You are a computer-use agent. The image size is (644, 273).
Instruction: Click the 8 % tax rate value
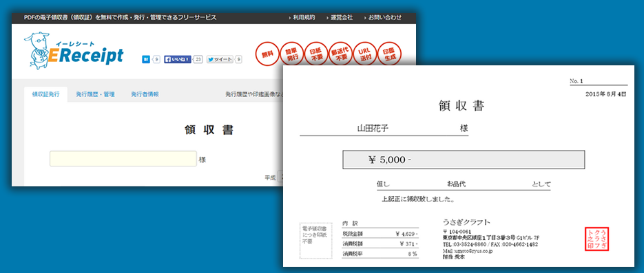413,254
